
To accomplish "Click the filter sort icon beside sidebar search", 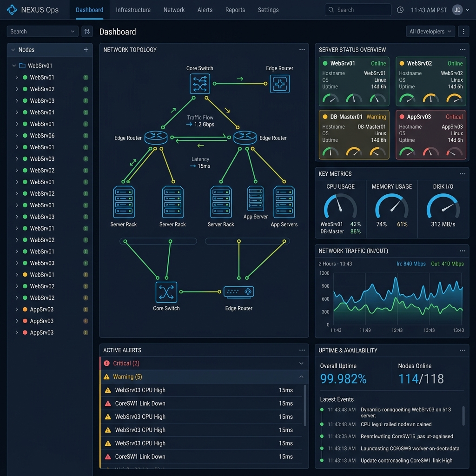I will pyautogui.click(x=87, y=32).
